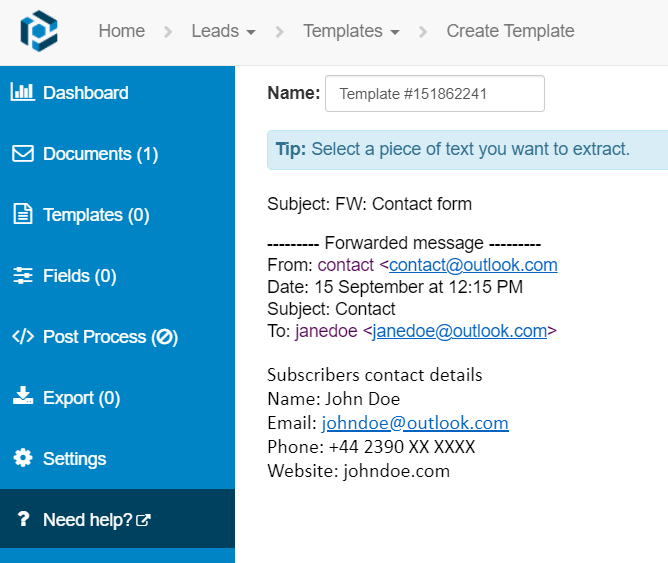Open Templates (0) in sidebar
The image size is (668, 563).
96,215
